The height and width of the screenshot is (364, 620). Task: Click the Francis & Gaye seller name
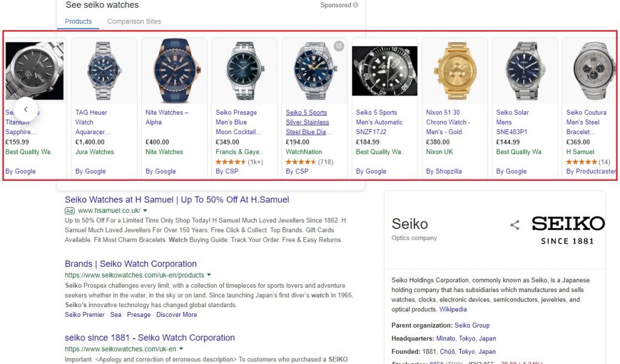[x=239, y=152]
